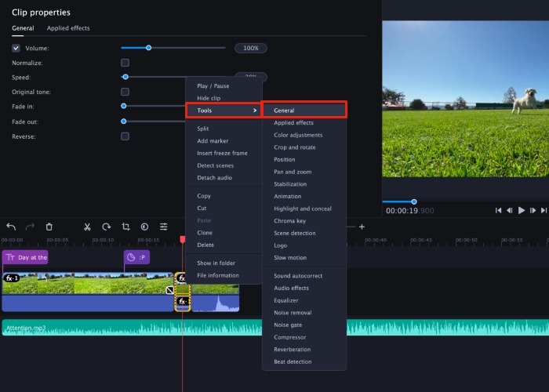Click the Fade out slider handle
This screenshot has height=392, width=549.
pyautogui.click(x=124, y=121)
